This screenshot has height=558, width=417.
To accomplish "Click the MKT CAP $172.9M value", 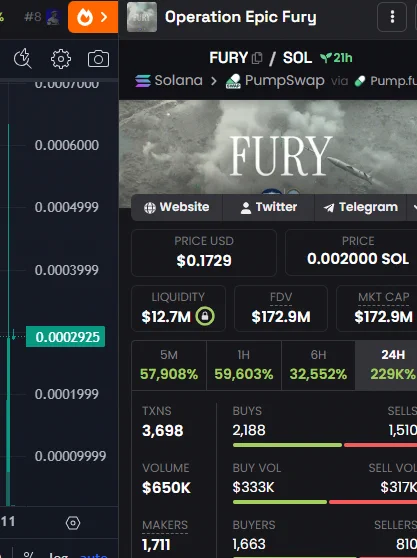I will [x=383, y=317].
